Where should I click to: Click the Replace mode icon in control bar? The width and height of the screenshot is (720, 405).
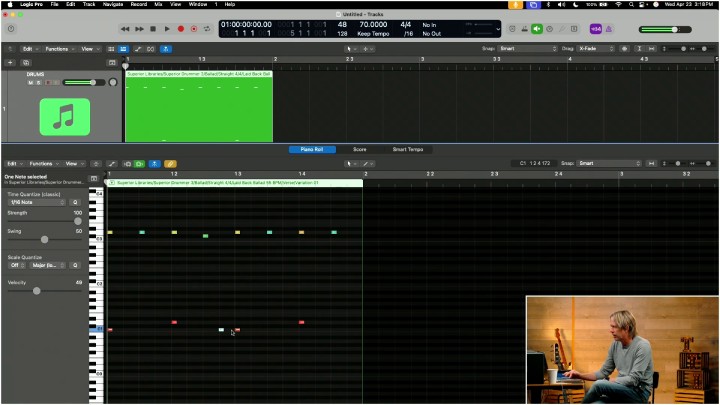[512, 29]
